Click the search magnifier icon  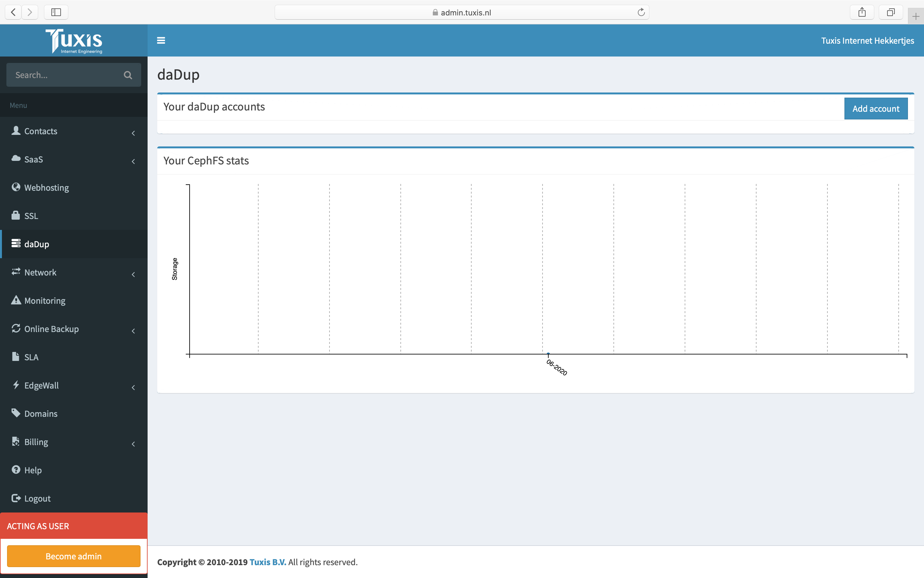click(x=128, y=75)
